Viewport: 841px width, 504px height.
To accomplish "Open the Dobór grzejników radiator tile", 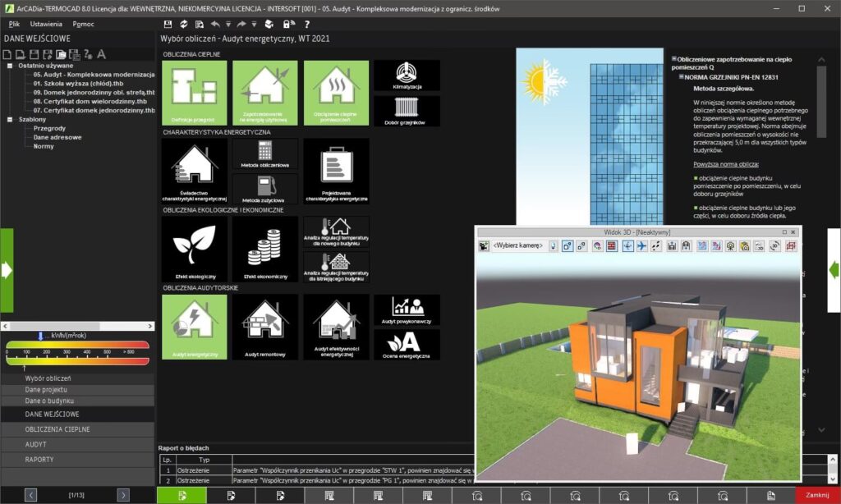I will (x=407, y=111).
